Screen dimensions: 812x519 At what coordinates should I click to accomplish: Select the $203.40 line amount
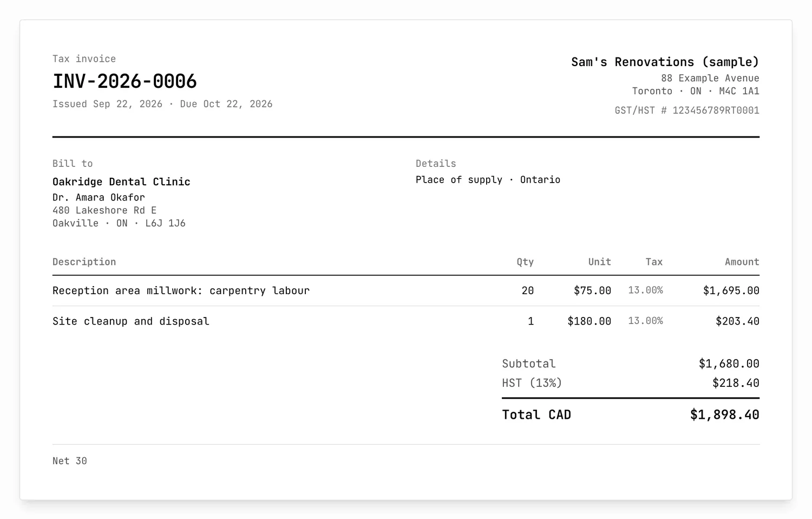pos(737,322)
